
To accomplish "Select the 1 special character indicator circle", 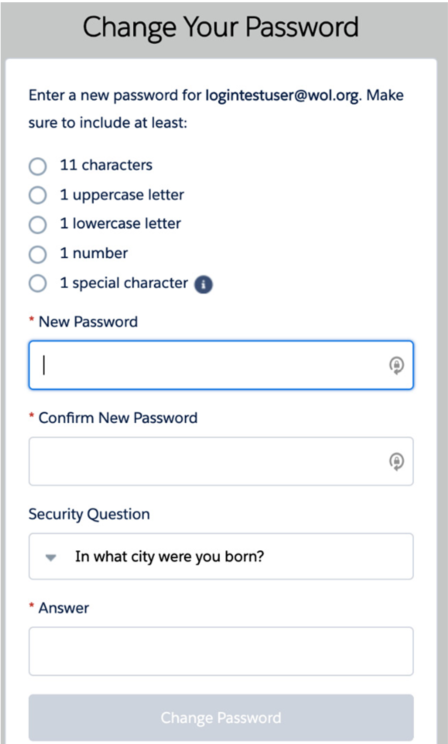I will pyautogui.click(x=38, y=284).
